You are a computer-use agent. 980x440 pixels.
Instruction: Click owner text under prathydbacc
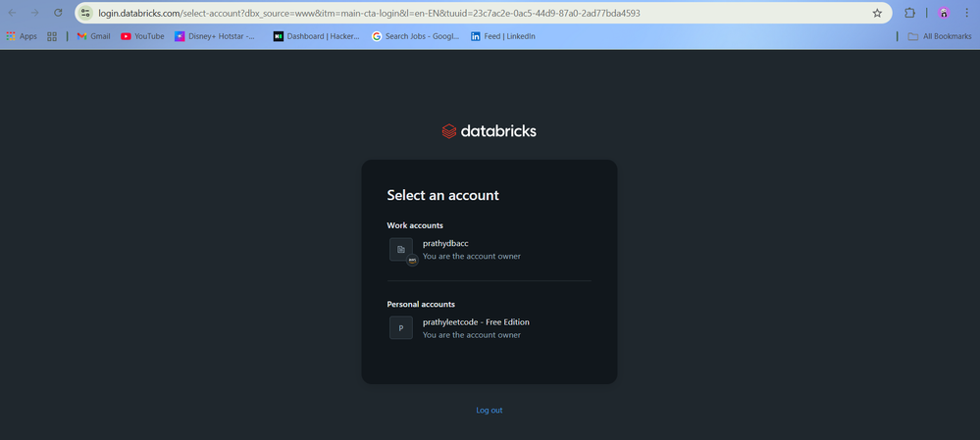click(x=471, y=256)
